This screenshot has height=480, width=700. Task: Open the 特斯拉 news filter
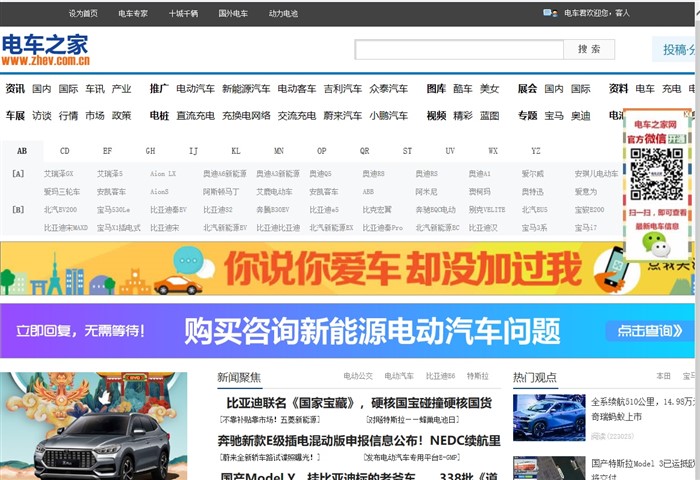point(478,376)
